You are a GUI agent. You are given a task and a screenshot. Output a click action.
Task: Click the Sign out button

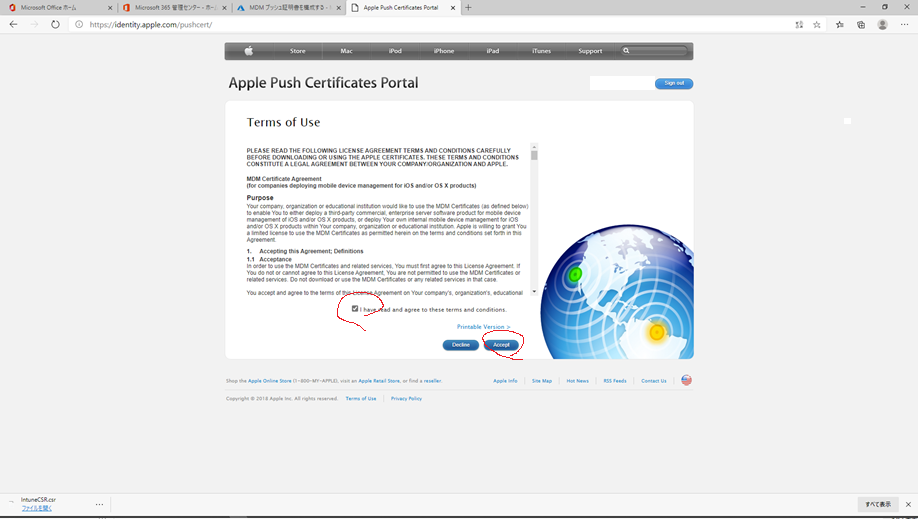[x=674, y=83]
